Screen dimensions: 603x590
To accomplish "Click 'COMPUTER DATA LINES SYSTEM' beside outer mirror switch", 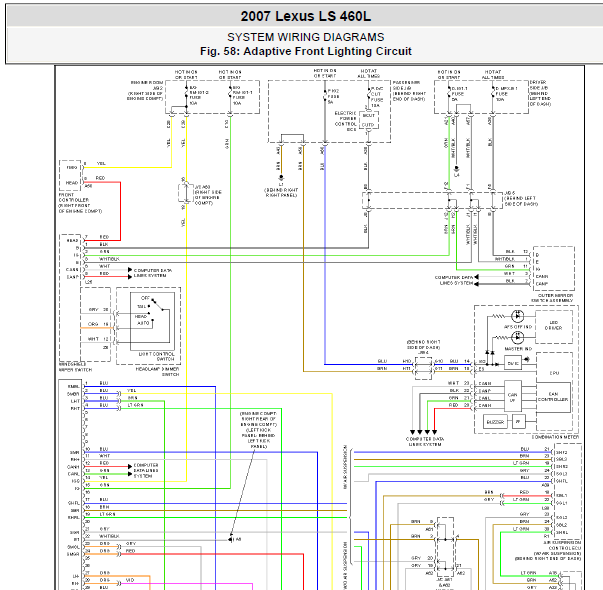I will pos(454,280).
